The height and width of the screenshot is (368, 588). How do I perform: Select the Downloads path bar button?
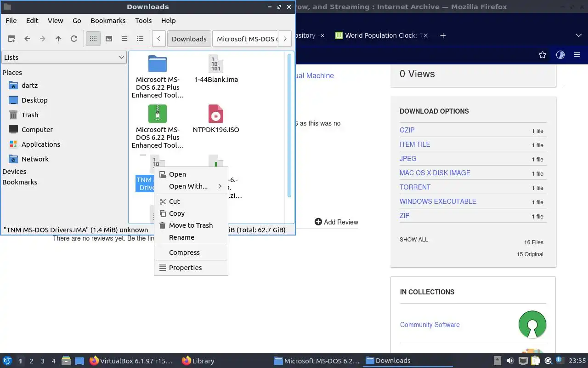189,39
